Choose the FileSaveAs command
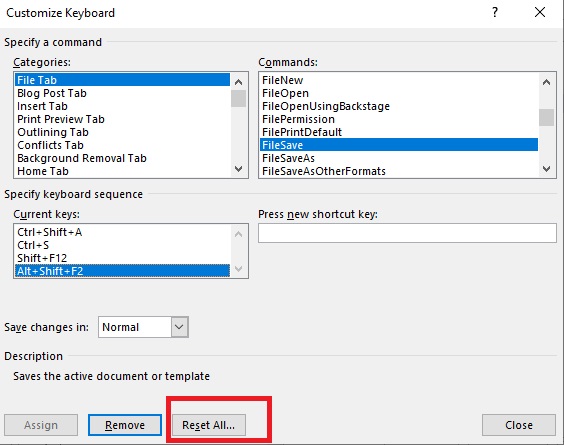Image resolution: width=564 pixels, height=445 pixels. pyautogui.click(x=288, y=158)
